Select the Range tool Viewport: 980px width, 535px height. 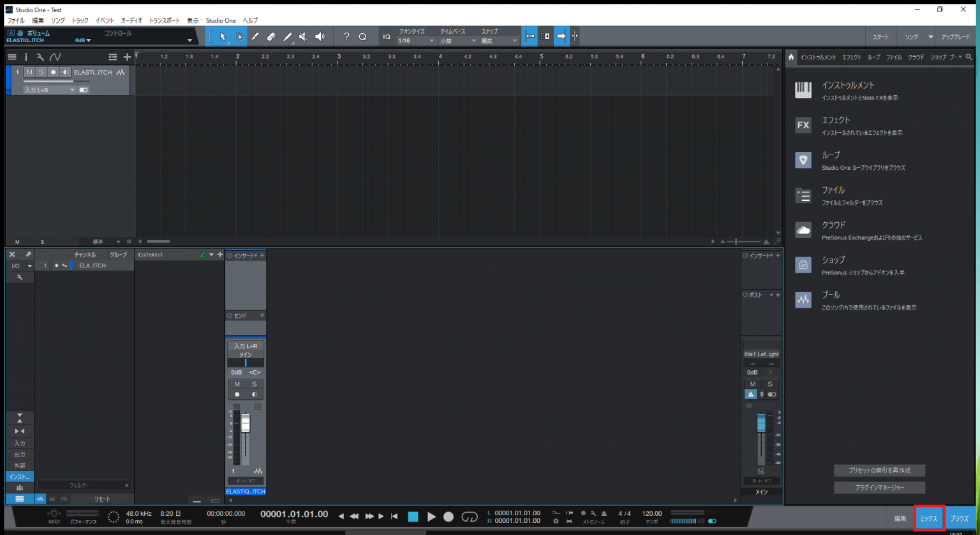(x=239, y=36)
